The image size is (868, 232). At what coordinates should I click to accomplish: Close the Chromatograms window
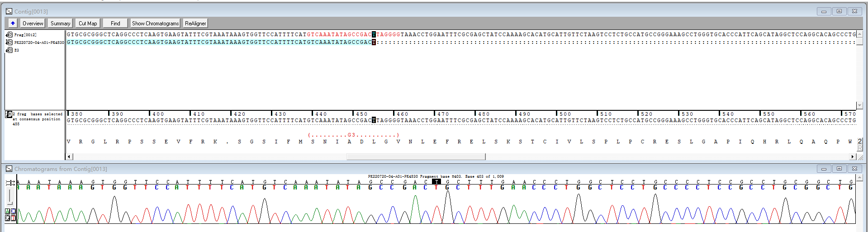[x=854, y=169]
